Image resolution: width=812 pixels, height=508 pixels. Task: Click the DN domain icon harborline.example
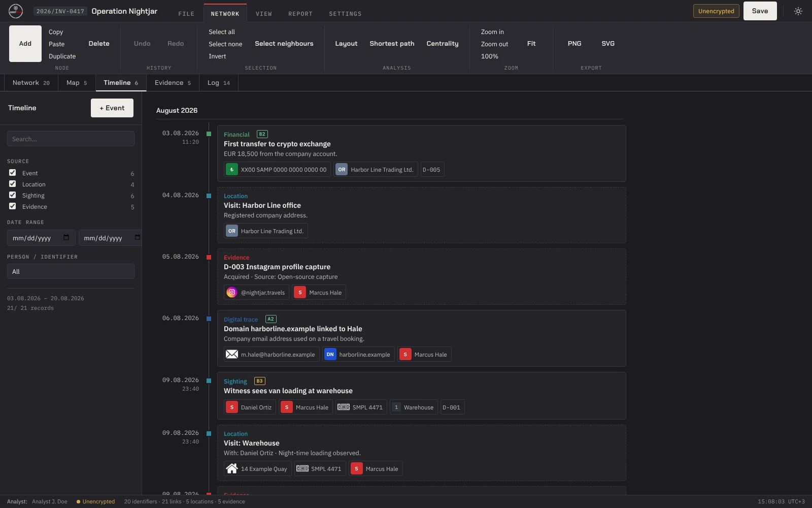330,355
